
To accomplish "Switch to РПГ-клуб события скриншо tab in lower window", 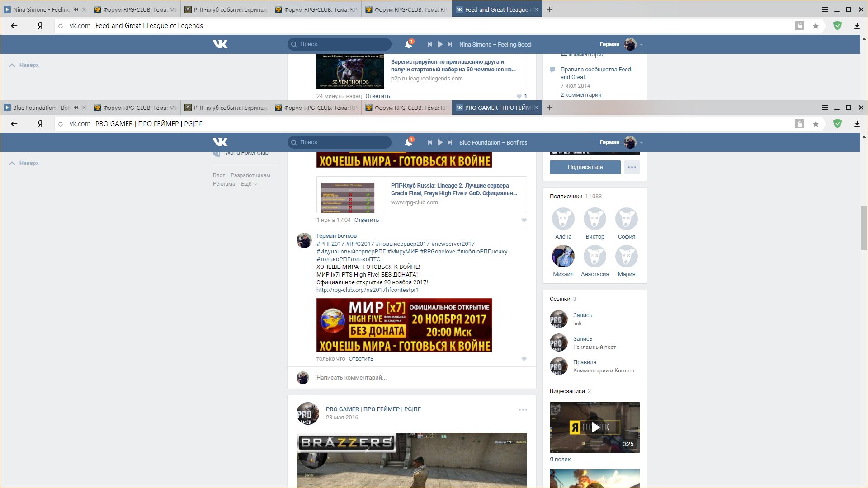I will pyautogui.click(x=226, y=108).
